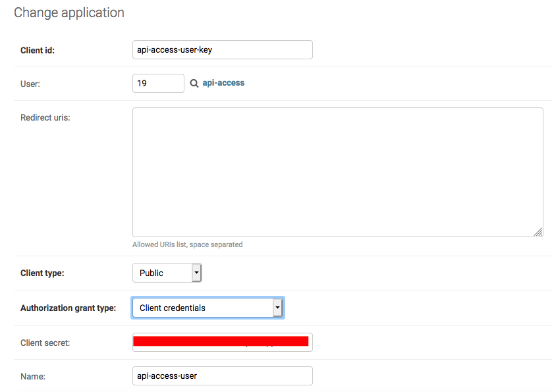Click the magnifier lookup icon beside User
Screen dimensions: 552x392
pos(194,84)
